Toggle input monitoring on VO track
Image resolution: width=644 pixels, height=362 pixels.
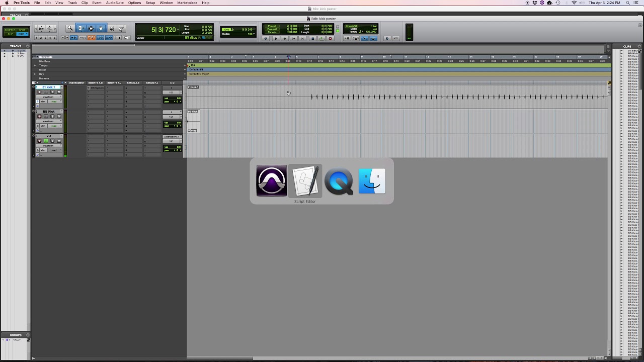point(46,141)
